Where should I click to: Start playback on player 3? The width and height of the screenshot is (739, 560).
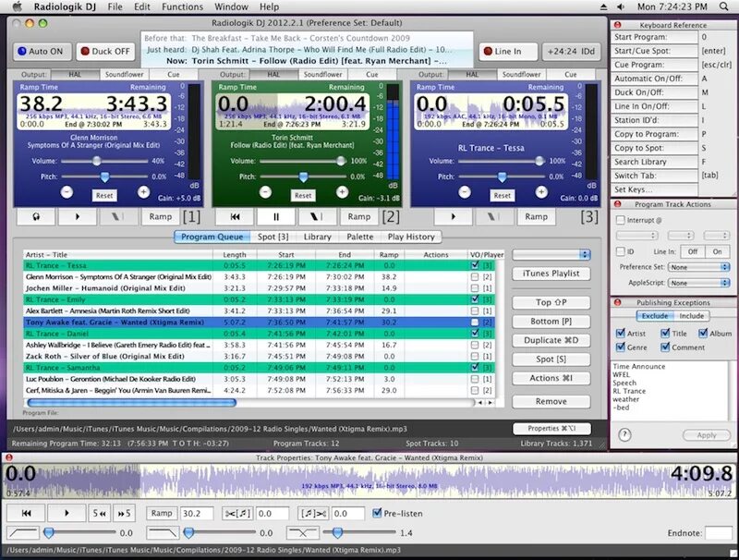453,217
